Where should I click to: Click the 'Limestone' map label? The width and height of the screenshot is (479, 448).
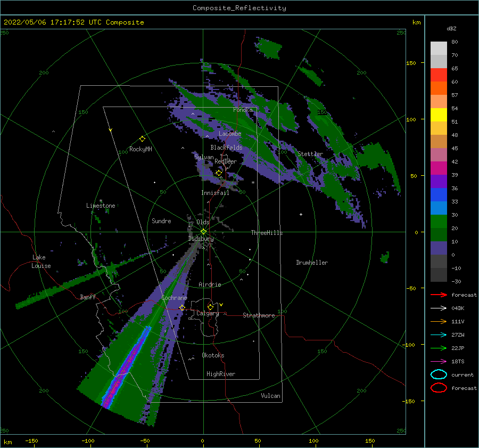pyautogui.click(x=101, y=206)
